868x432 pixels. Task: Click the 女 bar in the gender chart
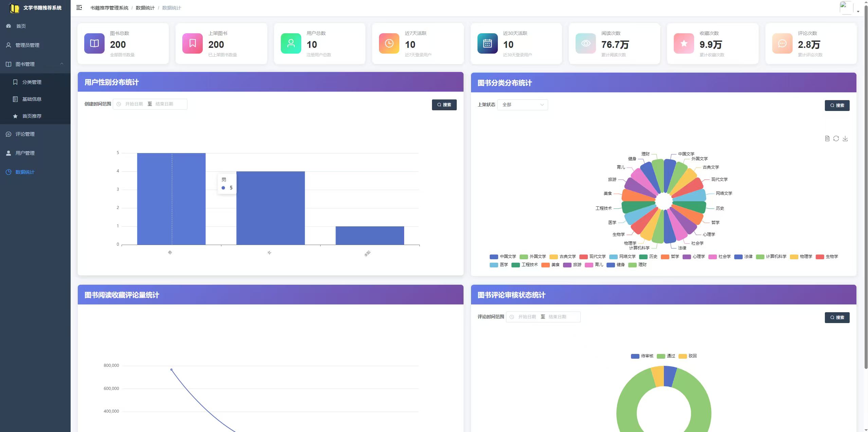click(271, 208)
